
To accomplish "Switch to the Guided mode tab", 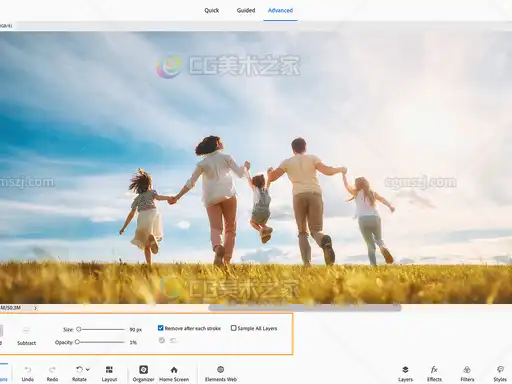I will (x=246, y=10).
